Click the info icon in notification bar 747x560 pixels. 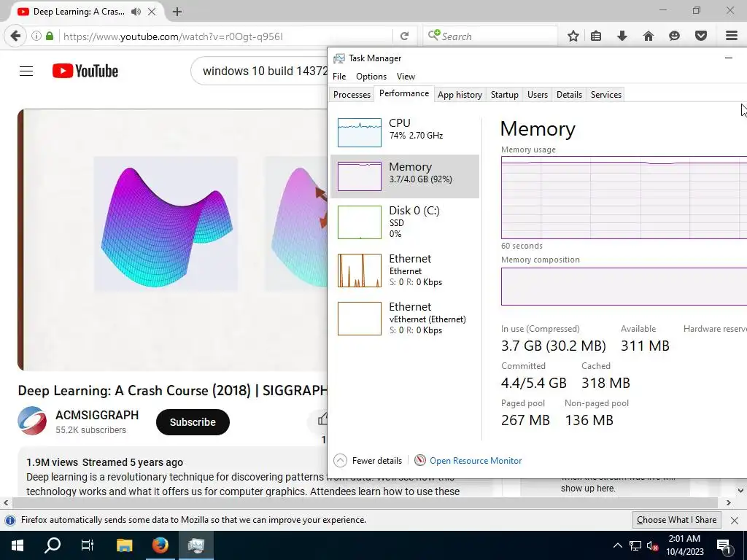tap(10, 520)
